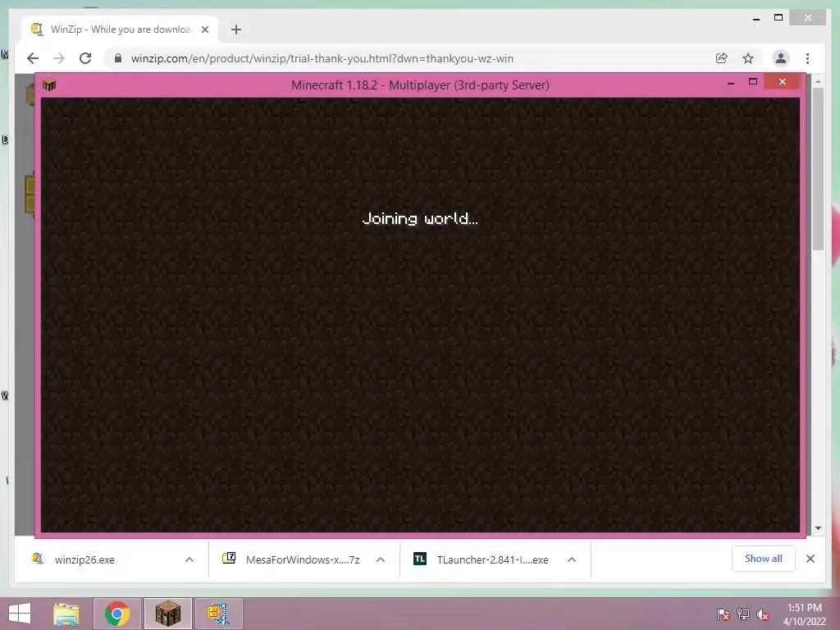
Task: Open MesaForWindows 7z download
Action: click(x=302, y=559)
